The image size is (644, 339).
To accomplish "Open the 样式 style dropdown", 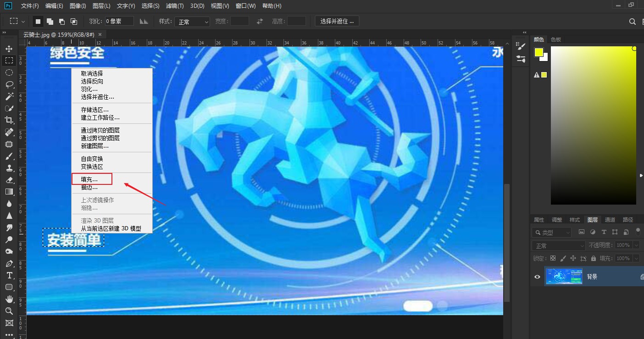I will point(192,22).
